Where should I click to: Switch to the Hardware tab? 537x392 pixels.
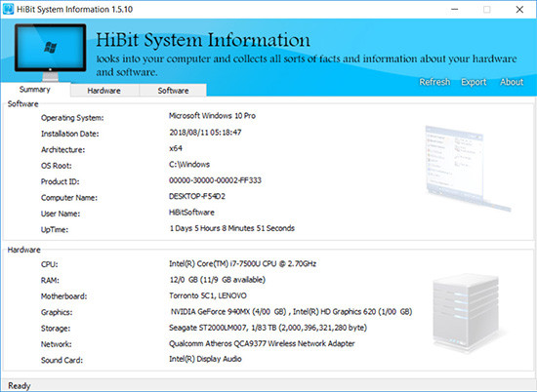104,91
